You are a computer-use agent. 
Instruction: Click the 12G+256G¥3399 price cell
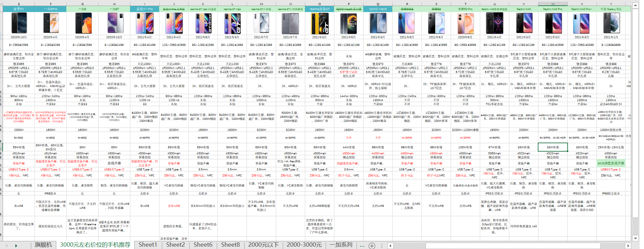(582, 45)
